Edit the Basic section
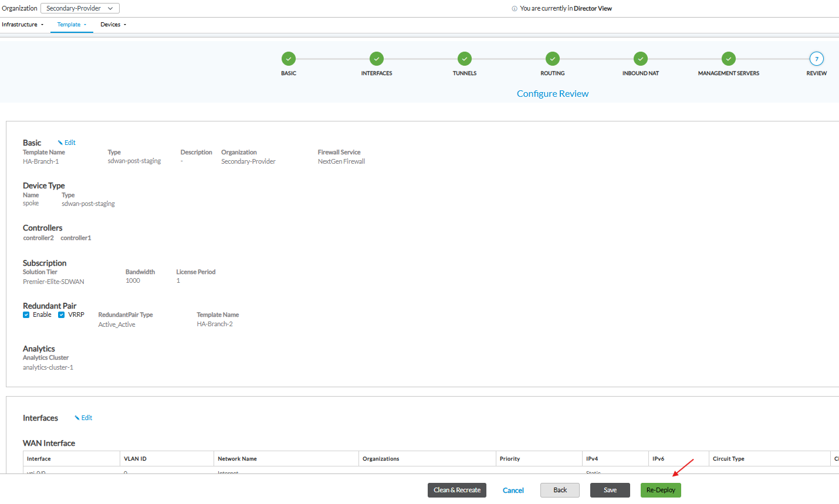This screenshot has height=504, width=839. pyautogui.click(x=67, y=143)
